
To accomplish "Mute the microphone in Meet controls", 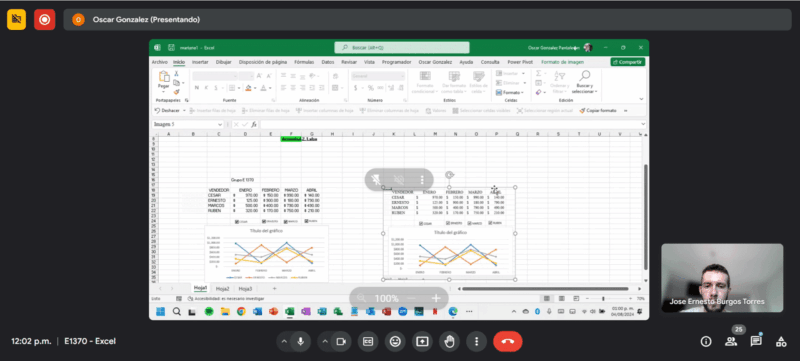I will [x=301, y=342].
